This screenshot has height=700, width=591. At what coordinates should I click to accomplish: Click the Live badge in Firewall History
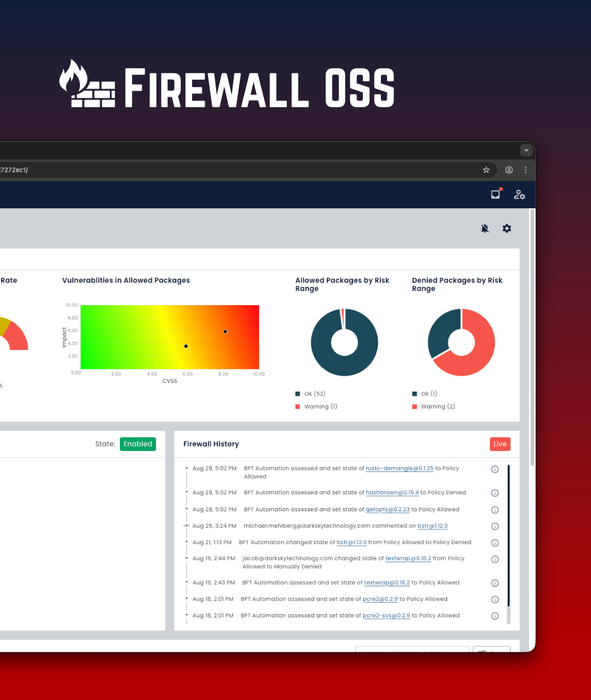point(500,444)
